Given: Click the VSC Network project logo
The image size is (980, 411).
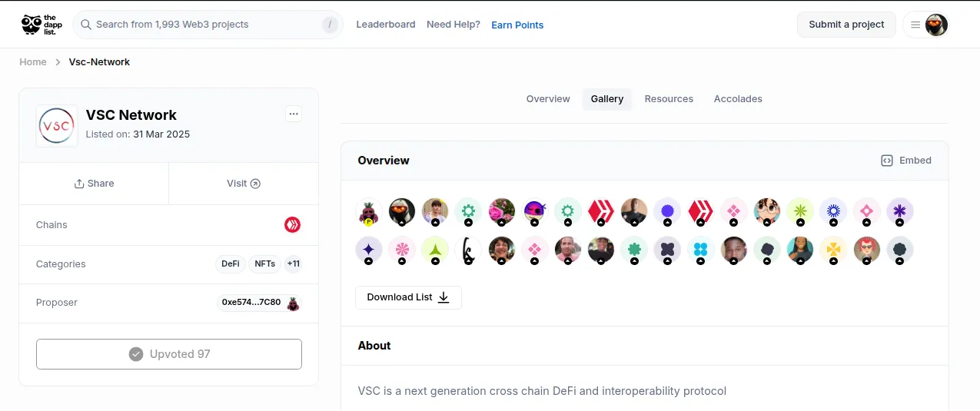Looking at the screenshot, I should (x=57, y=125).
